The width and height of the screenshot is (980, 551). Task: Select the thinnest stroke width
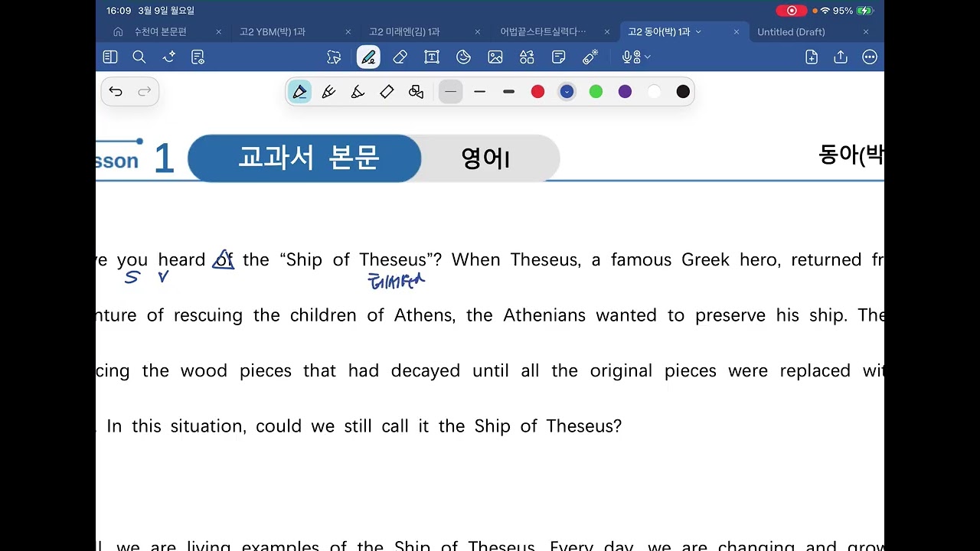pyautogui.click(x=451, y=92)
